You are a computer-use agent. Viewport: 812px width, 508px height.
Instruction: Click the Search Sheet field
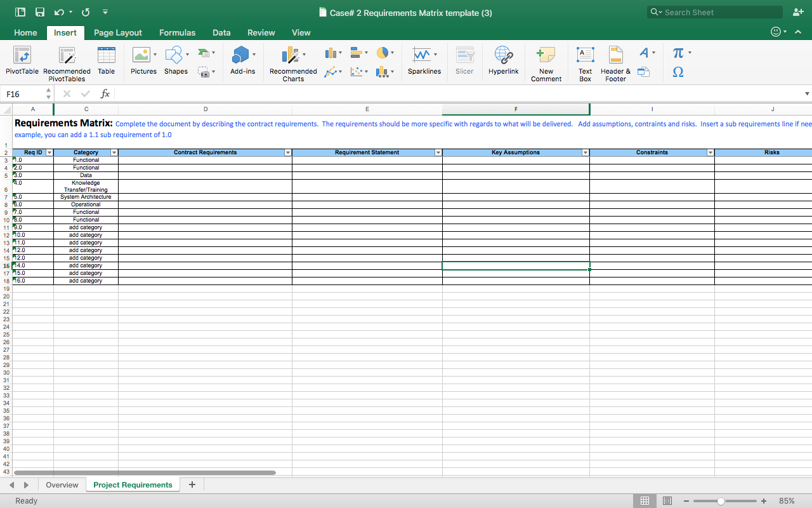pos(714,11)
